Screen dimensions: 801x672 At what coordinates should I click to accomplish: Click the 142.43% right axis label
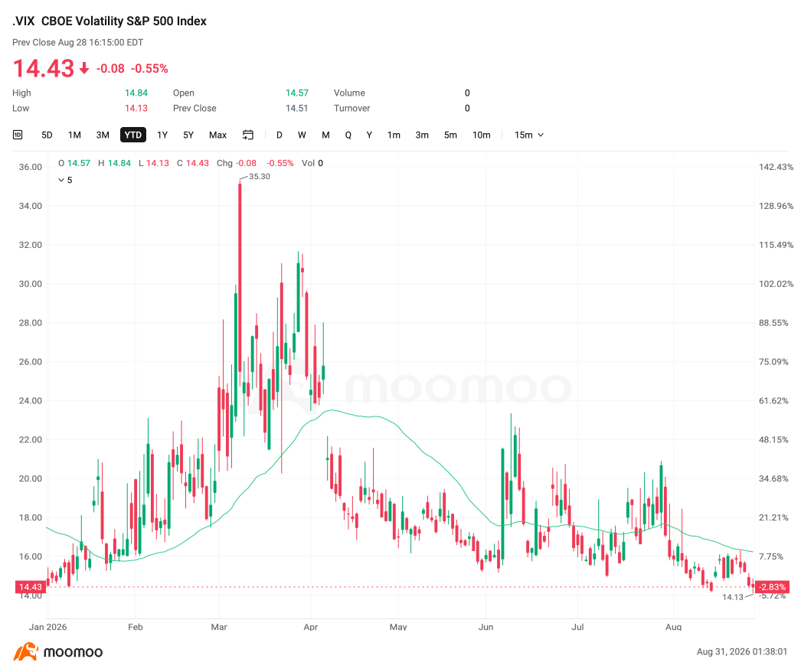(x=776, y=167)
